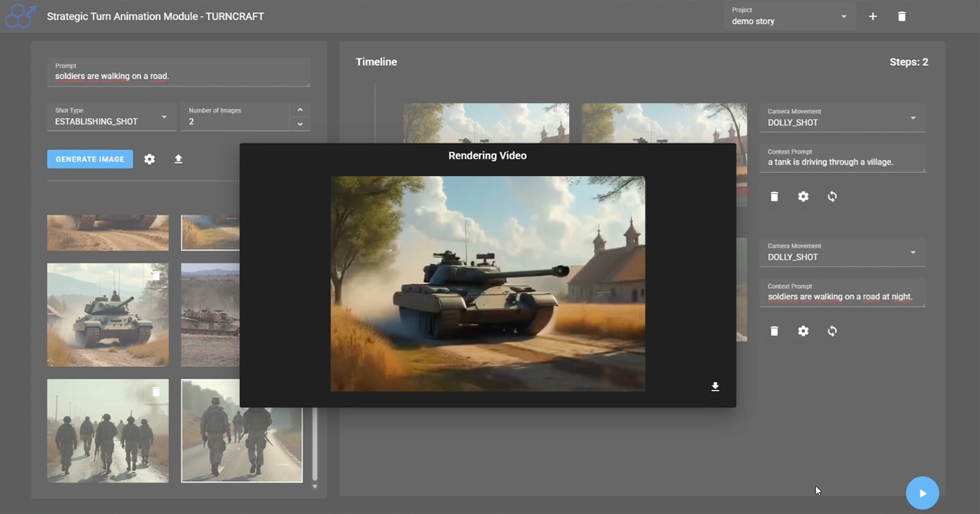Expand the Shot Type dropdown
The image size is (980, 514).
tap(111, 116)
